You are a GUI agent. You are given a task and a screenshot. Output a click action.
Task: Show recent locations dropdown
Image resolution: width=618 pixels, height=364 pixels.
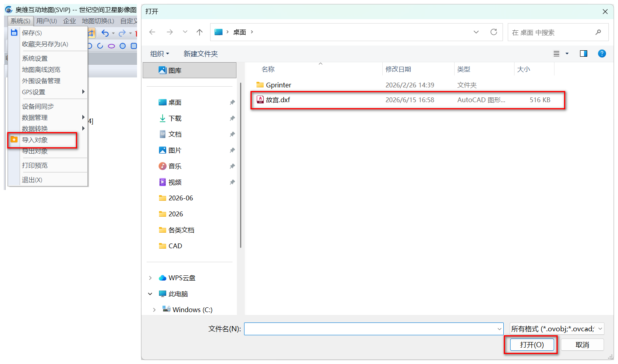pos(185,32)
